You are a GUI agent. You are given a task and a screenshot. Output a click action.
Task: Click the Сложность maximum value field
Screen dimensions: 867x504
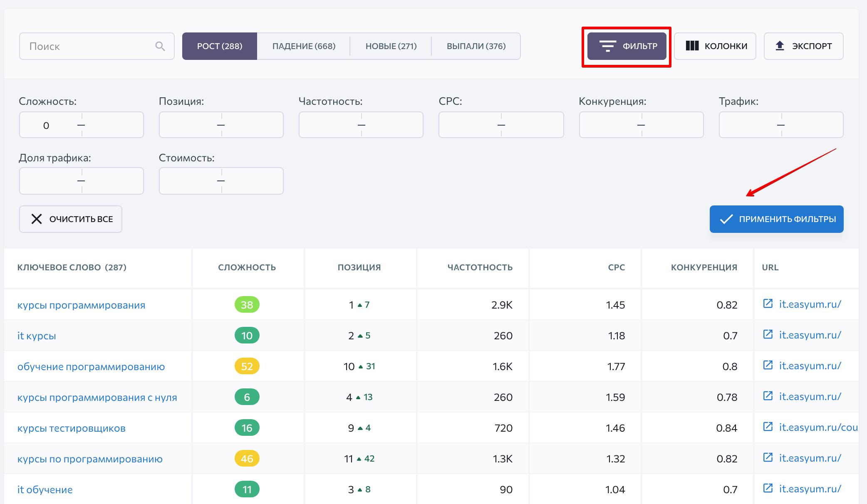click(x=114, y=125)
